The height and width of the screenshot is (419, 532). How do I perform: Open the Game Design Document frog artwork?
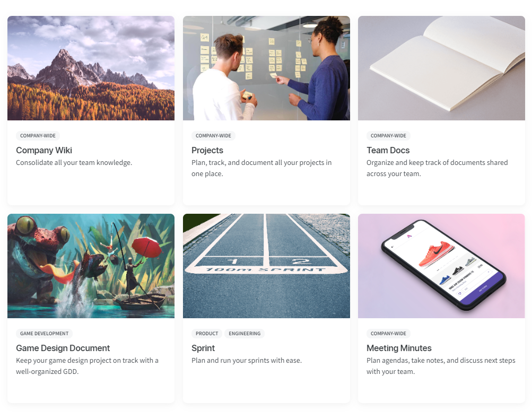[91, 266]
